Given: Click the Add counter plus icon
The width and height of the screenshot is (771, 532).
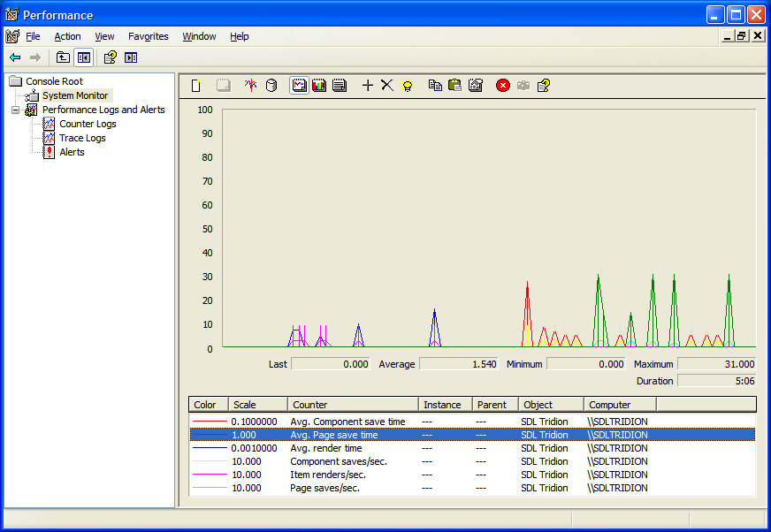Looking at the screenshot, I should tap(368, 86).
